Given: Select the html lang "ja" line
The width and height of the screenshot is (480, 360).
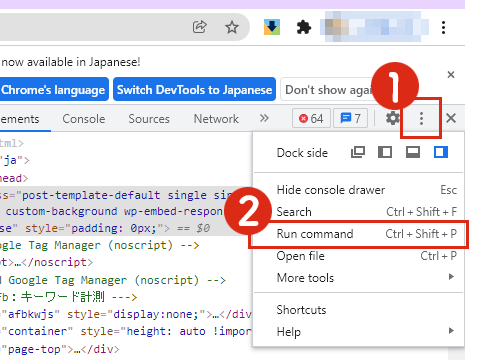Looking at the screenshot, I should pyautogui.click(x=15, y=160).
